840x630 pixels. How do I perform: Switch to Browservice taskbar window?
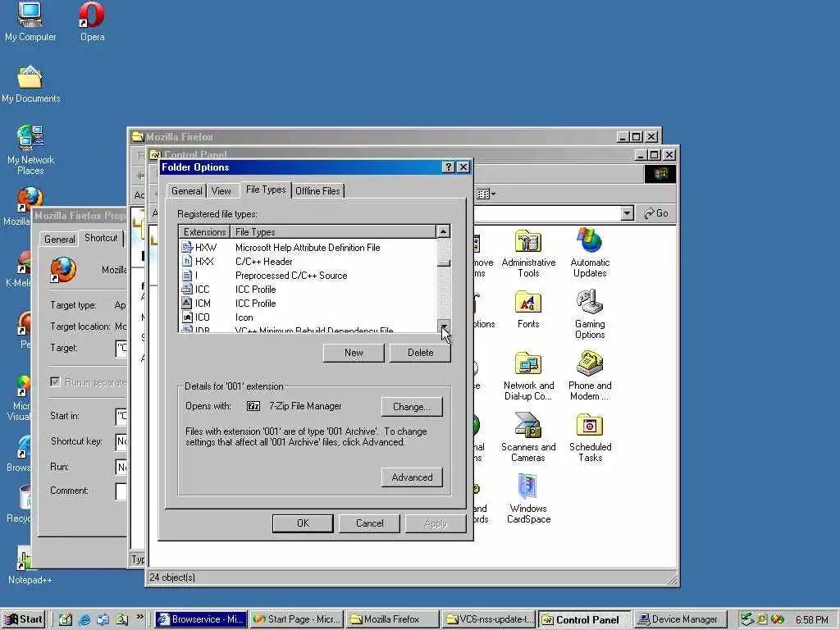click(x=201, y=619)
